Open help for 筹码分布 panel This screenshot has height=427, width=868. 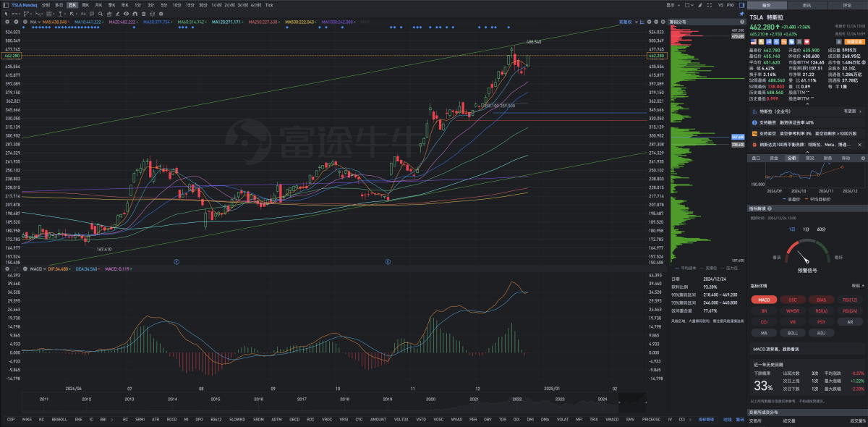pos(741,22)
